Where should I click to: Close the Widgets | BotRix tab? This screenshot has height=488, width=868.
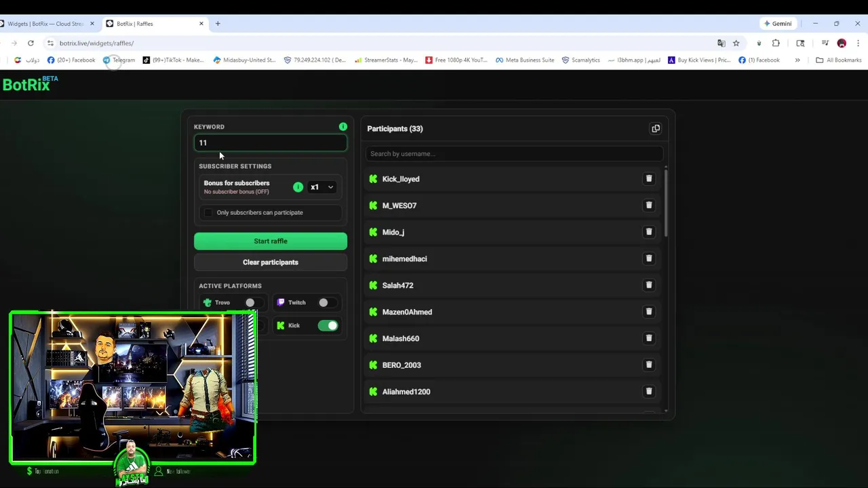[92, 24]
